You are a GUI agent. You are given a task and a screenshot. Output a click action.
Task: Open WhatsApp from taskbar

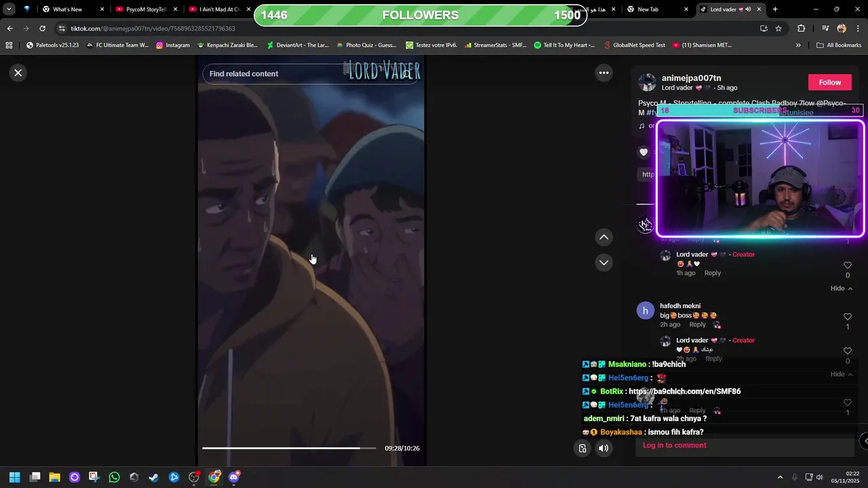coord(115,477)
